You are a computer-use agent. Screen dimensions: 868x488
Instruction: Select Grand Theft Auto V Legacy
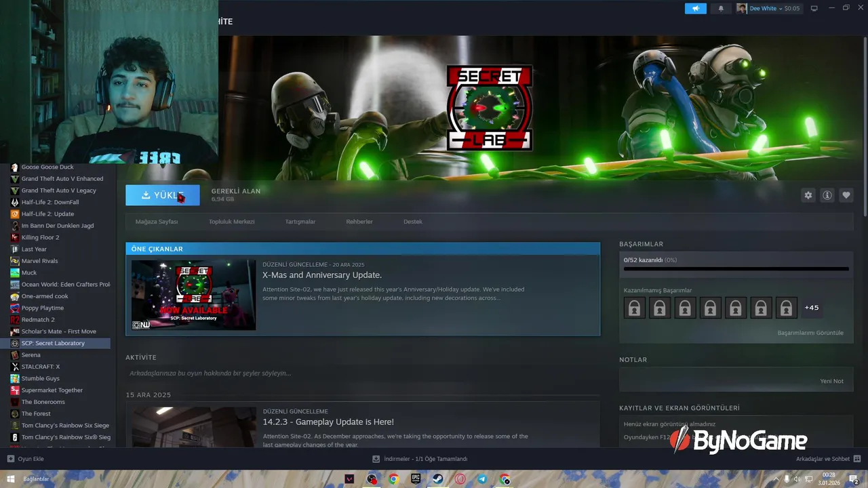(x=59, y=190)
